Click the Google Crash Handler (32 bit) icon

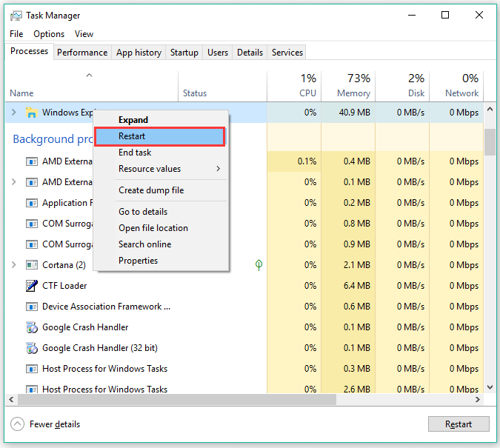point(32,348)
